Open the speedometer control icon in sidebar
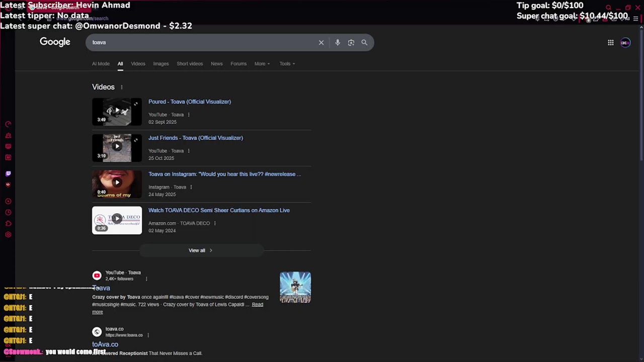 coord(8,124)
